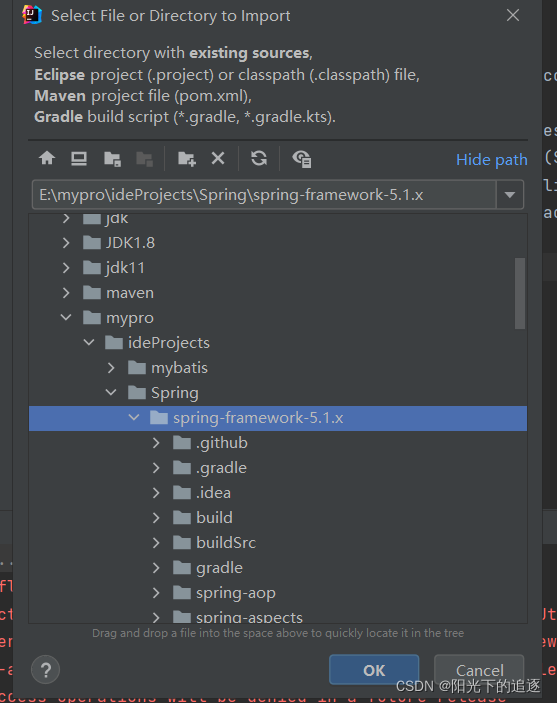Select the JDK1.8 folder row
Image resolution: width=557 pixels, height=703 pixels.
[278, 243]
